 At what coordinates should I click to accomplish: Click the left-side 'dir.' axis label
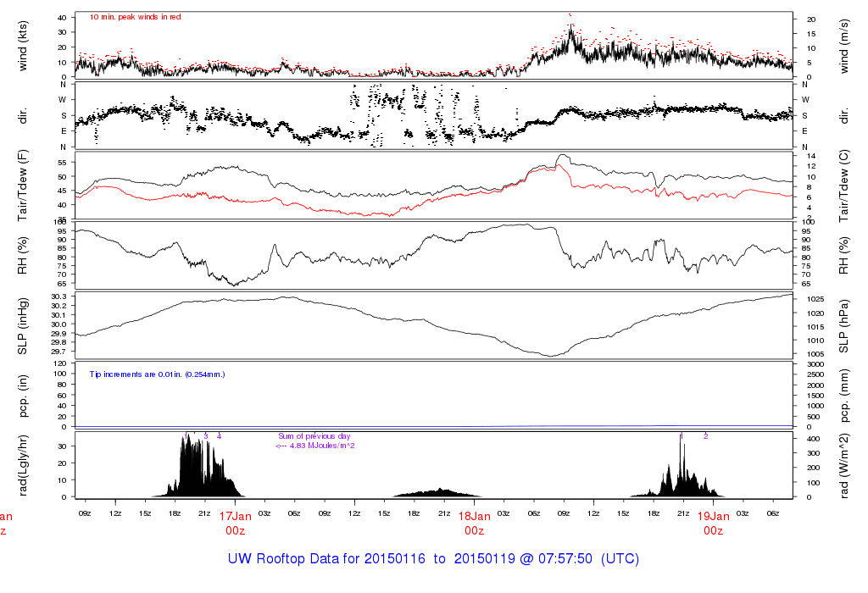click(x=23, y=116)
